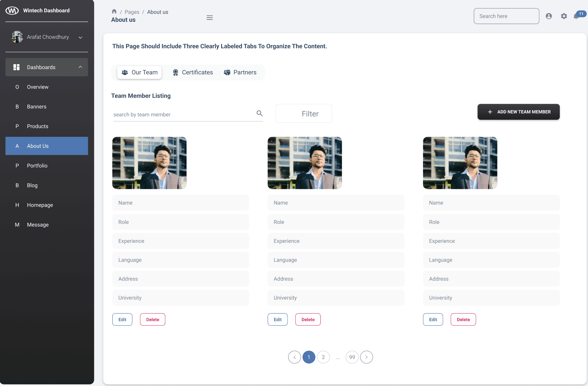
Task: Expand the Arafat Chowdhury user dropdown
Action: (x=81, y=38)
